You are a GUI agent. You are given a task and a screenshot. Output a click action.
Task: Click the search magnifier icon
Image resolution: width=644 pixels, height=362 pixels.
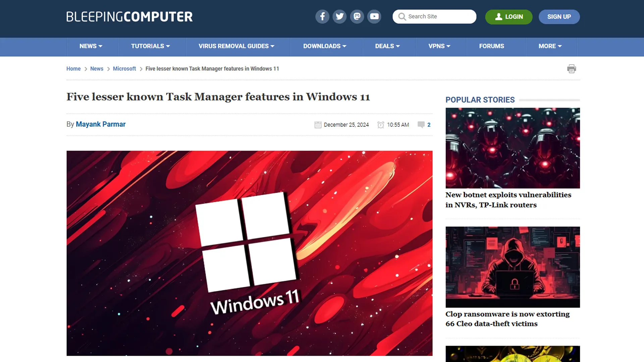(x=402, y=16)
